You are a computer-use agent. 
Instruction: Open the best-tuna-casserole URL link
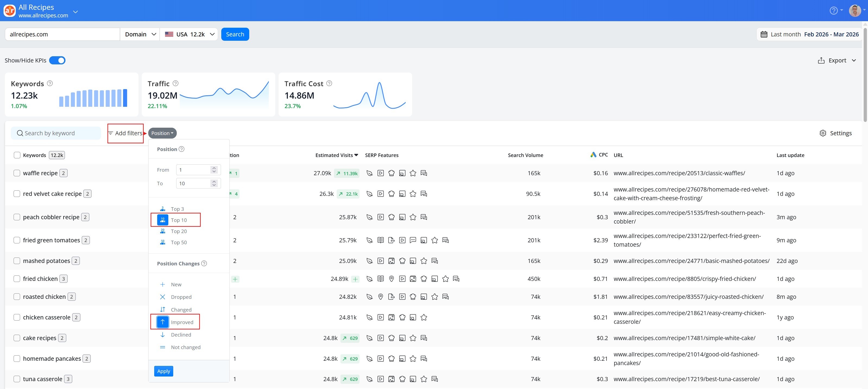coord(686,379)
